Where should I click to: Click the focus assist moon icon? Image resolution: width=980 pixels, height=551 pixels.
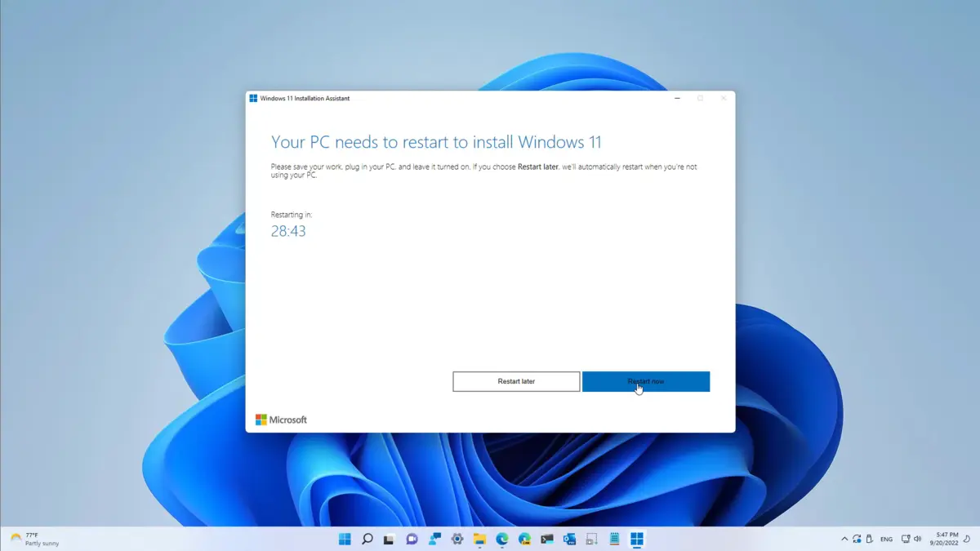click(969, 539)
